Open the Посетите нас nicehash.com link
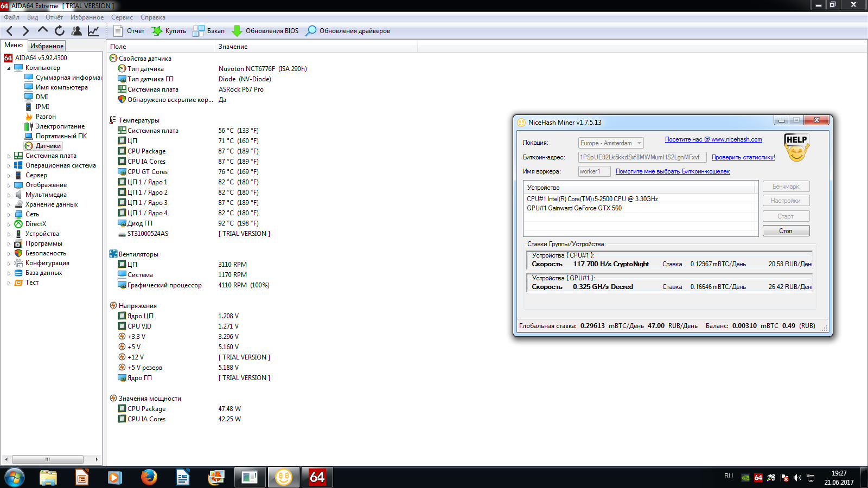 tap(713, 139)
